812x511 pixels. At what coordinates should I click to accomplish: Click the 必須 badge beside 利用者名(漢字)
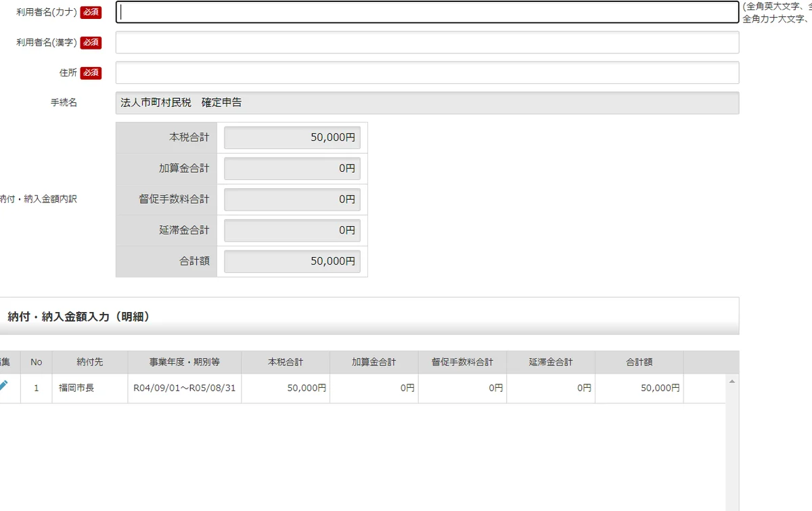[x=91, y=43]
